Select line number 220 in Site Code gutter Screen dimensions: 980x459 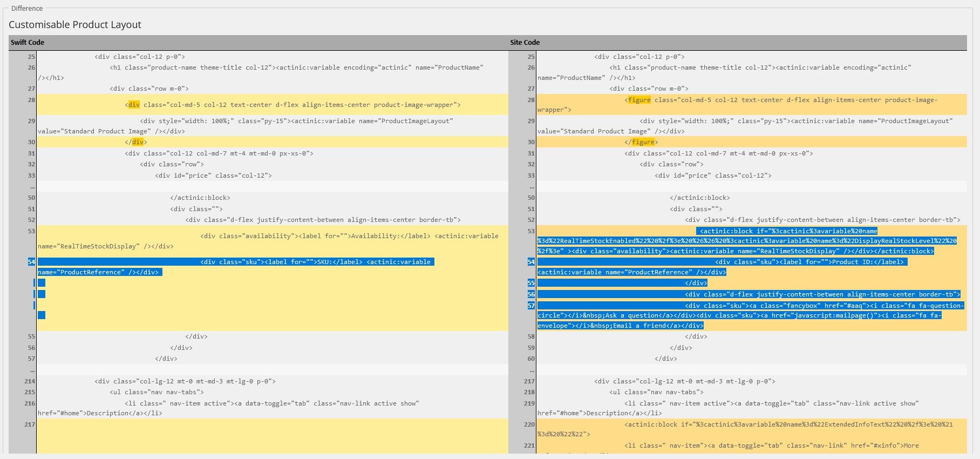pos(529,424)
